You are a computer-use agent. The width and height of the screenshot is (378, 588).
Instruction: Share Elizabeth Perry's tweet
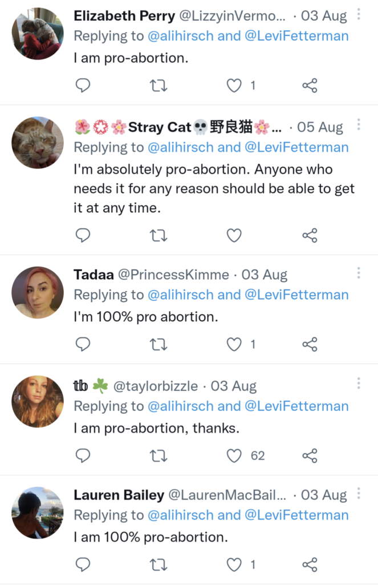pos(310,86)
